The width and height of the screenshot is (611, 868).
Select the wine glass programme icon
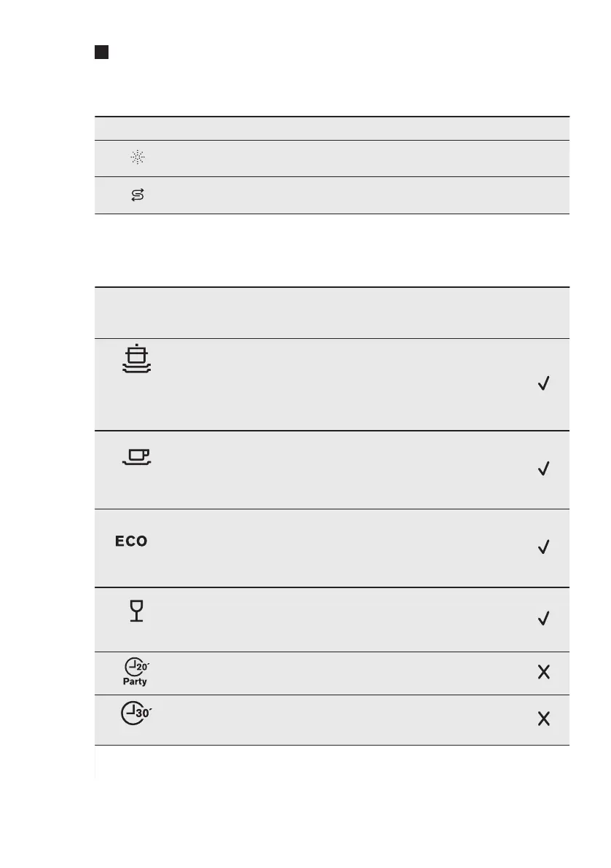pyautogui.click(x=135, y=610)
